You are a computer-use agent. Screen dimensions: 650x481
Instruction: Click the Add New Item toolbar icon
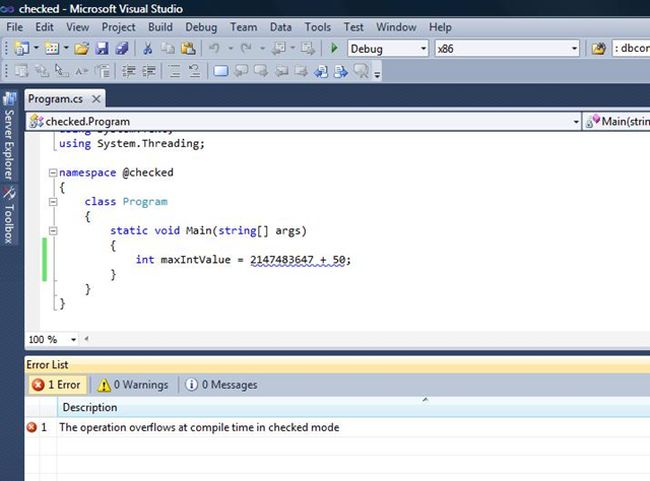pyautogui.click(x=52, y=49)
